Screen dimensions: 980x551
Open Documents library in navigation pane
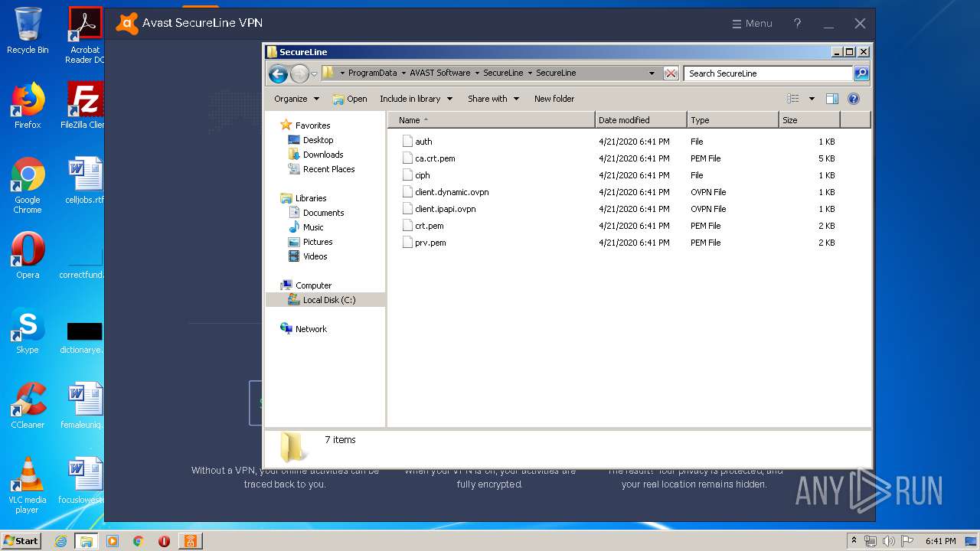click(x=316, y=213)
